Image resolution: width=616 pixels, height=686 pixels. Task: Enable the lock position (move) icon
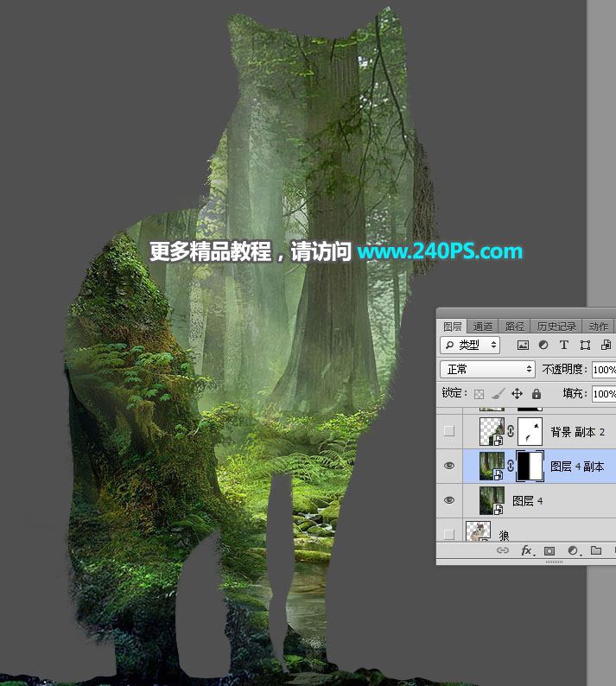tap(517, 394)
